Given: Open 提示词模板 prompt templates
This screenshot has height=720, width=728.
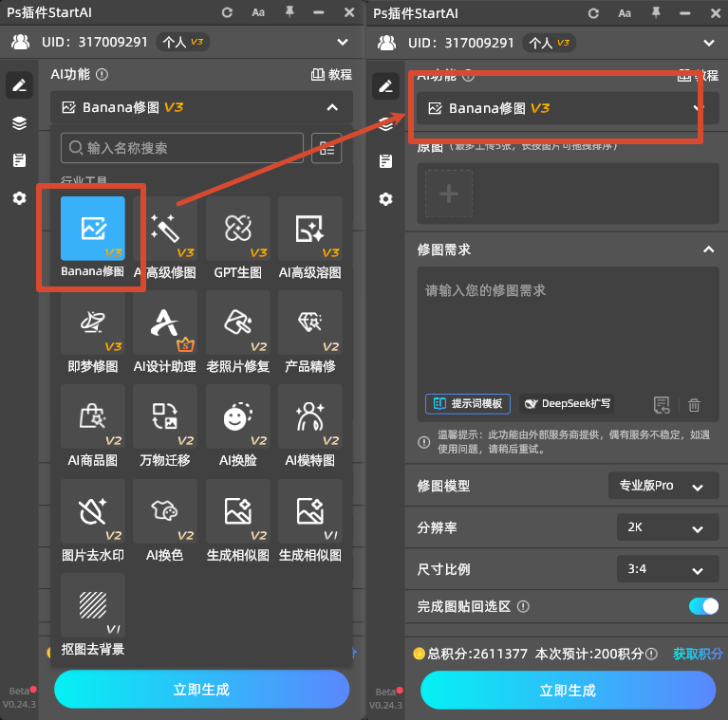Looking at the screenshot, I should 468,403.
